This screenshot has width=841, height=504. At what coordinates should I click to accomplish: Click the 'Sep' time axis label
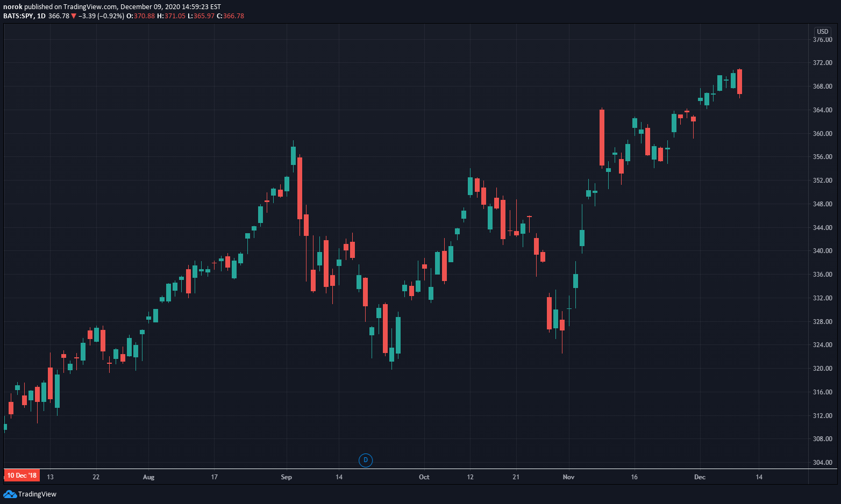click(x=286, y=477)
